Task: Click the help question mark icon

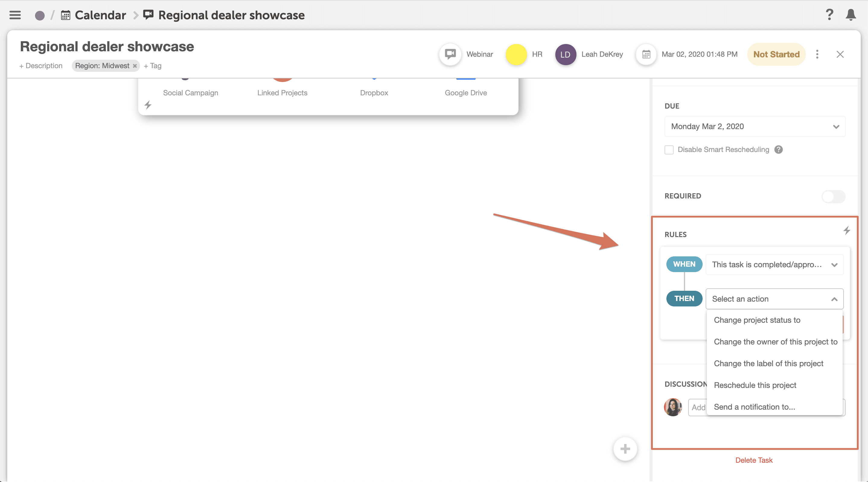Action: click(x=829, y=15)
